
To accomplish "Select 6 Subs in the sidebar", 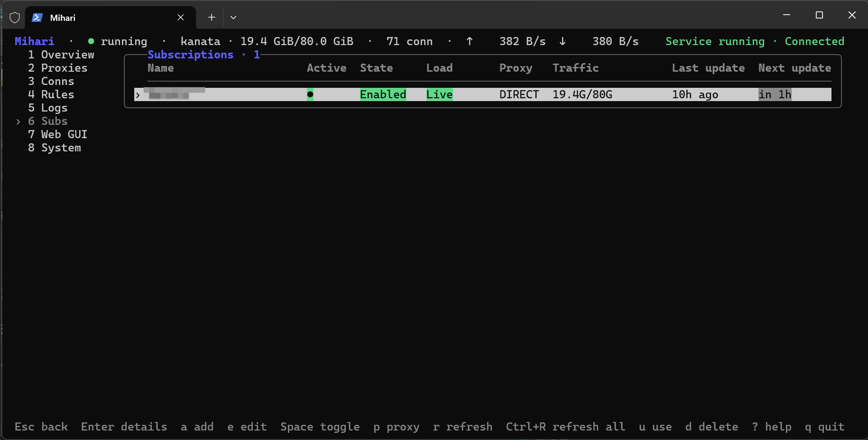I will point(48,121).
